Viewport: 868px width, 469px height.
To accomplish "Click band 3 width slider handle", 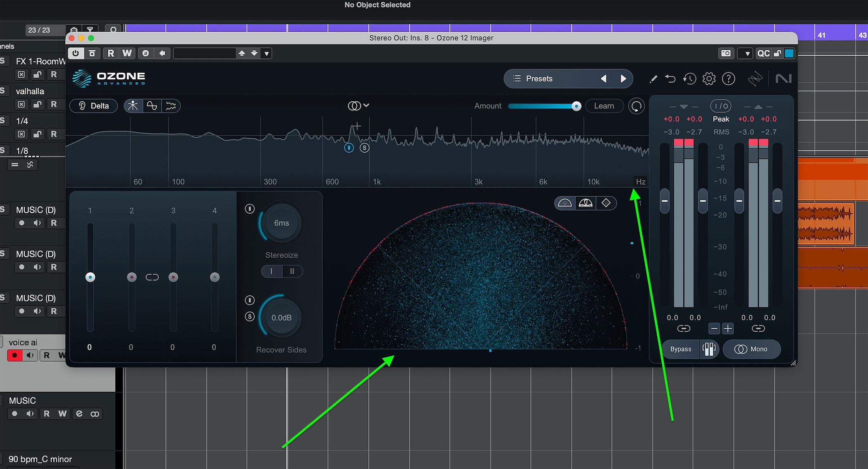I will tap(173, 277).
